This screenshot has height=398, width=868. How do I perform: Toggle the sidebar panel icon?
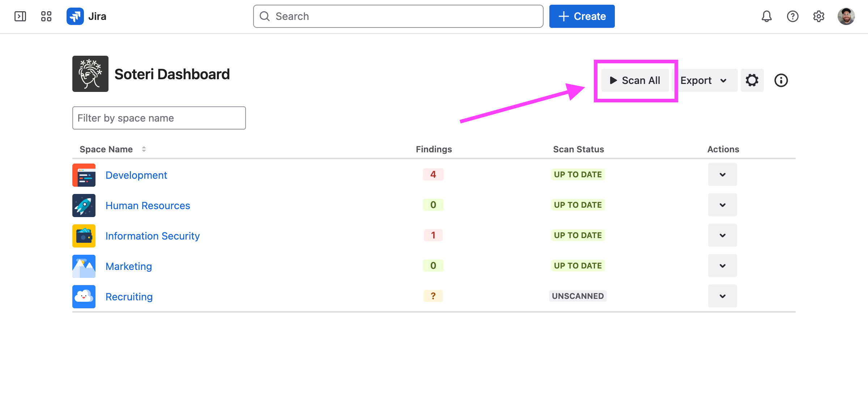pos(20,16)
